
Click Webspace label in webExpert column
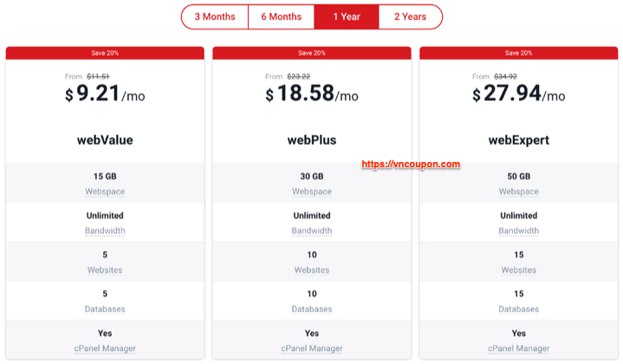pos(519,192)
